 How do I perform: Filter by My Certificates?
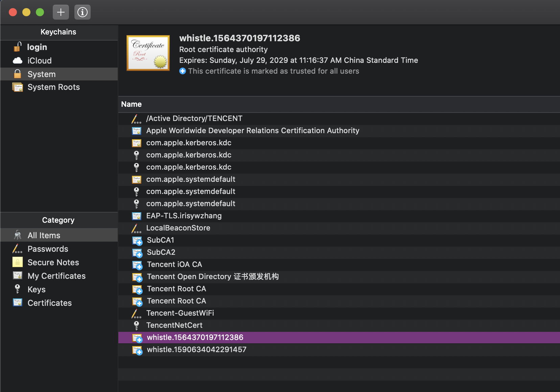point(56,276)
